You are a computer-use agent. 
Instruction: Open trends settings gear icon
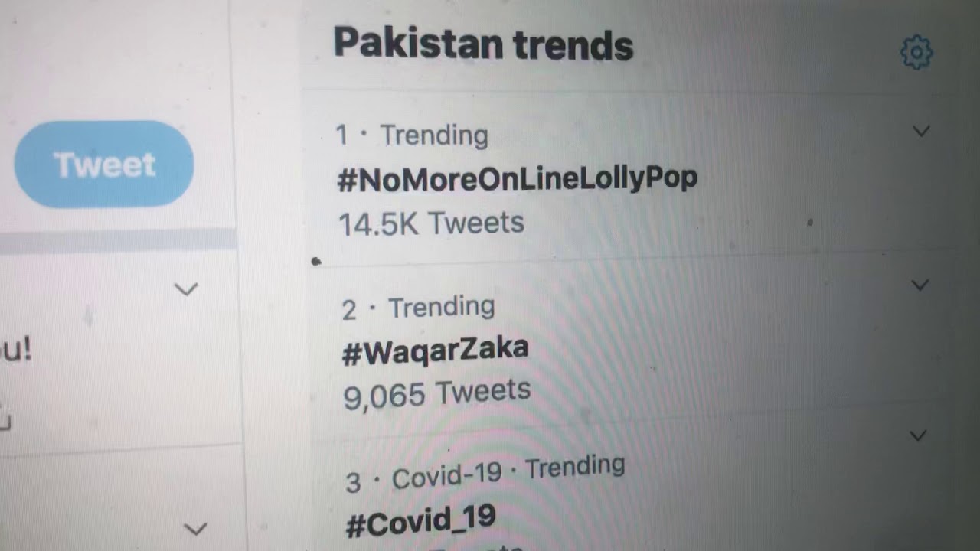click(x=916, y=53)
